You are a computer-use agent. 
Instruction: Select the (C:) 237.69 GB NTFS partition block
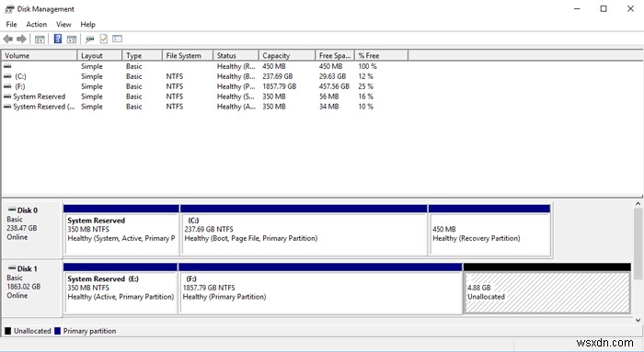click(x=304, y=230)
